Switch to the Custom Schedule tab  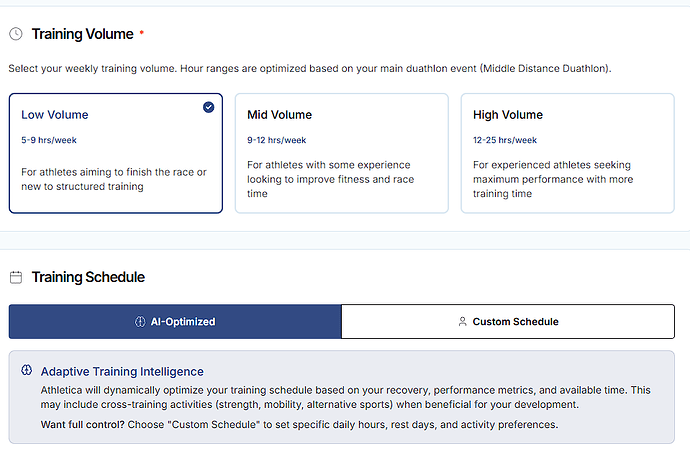[508, 322]
